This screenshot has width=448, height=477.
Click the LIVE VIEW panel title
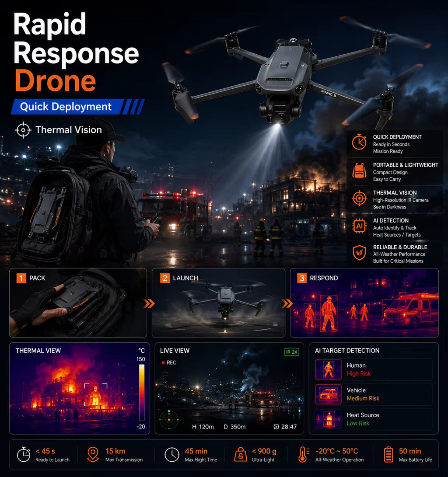pos(175,351)
